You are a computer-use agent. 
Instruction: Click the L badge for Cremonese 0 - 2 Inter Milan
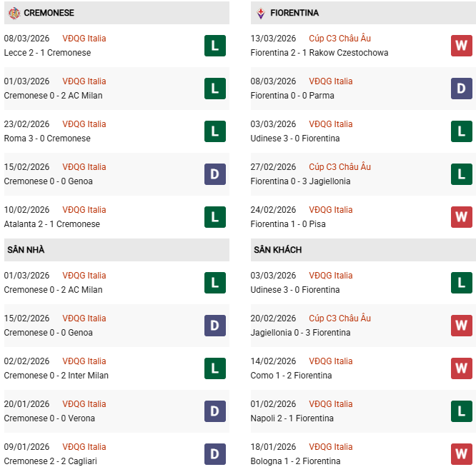[214, 368]
